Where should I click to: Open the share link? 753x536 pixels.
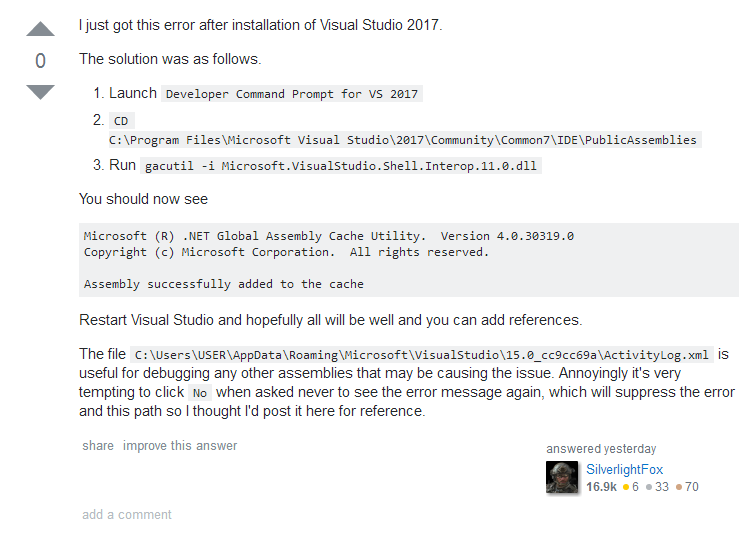[98, 445]
